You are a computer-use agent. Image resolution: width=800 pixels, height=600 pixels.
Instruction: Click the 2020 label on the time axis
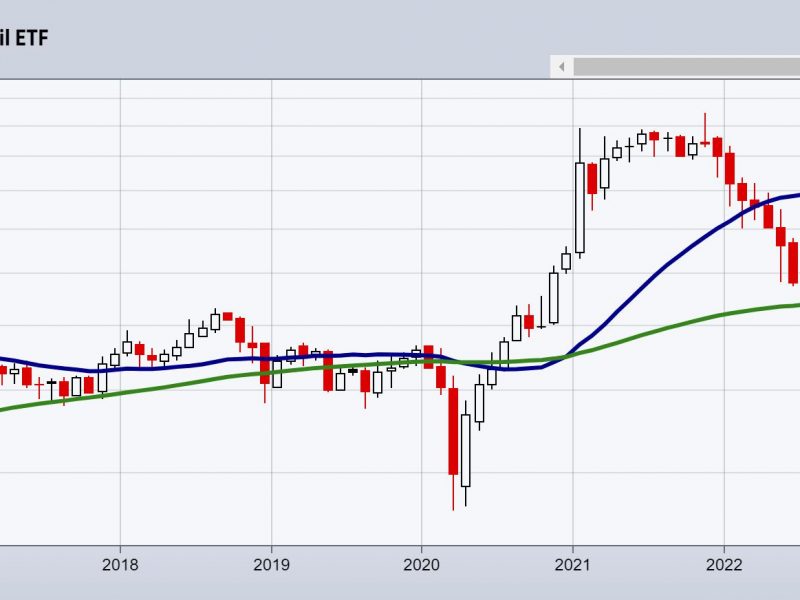421,564
